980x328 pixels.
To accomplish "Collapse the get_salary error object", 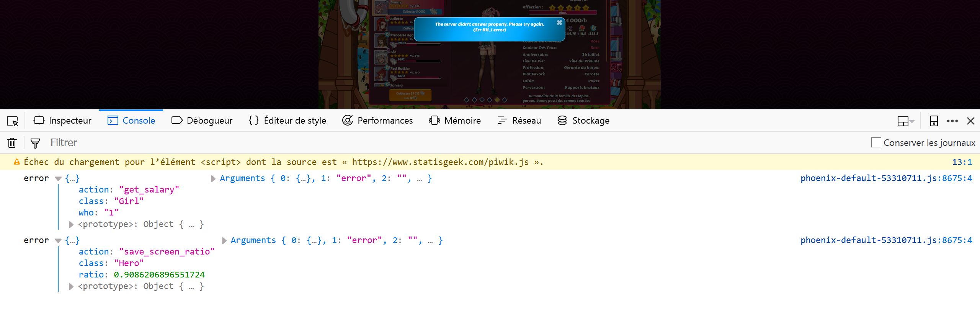I will (x=59, y=179).
